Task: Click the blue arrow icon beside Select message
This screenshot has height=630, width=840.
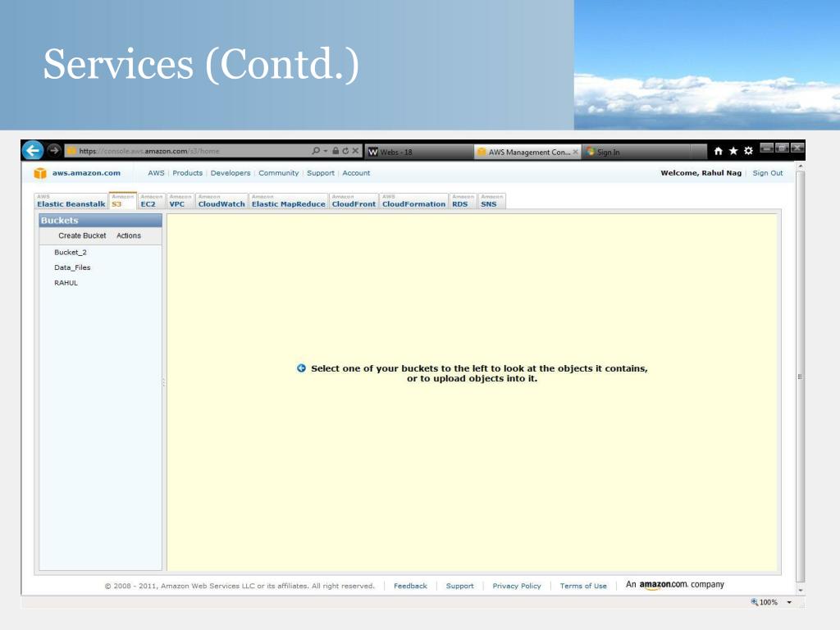Action: coord(301,368)
